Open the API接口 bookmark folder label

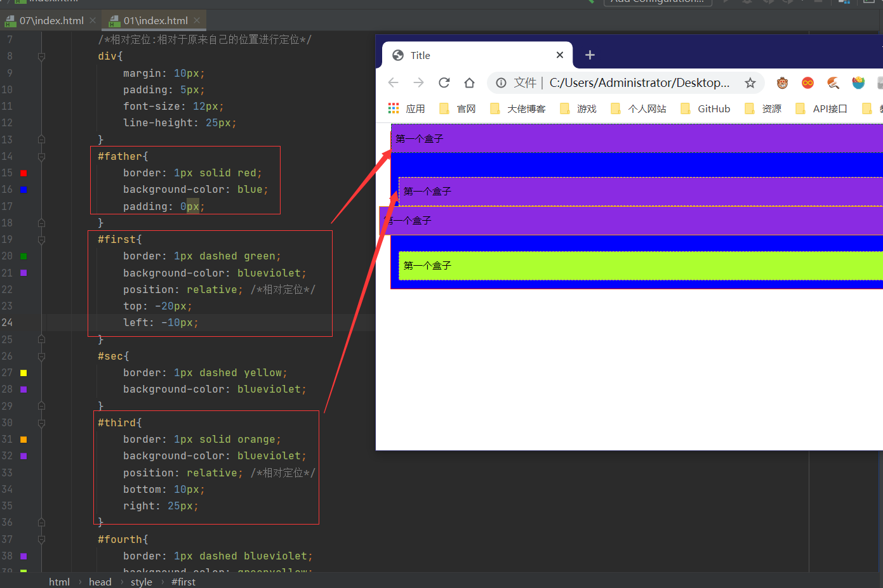click(x=830, y=108)
